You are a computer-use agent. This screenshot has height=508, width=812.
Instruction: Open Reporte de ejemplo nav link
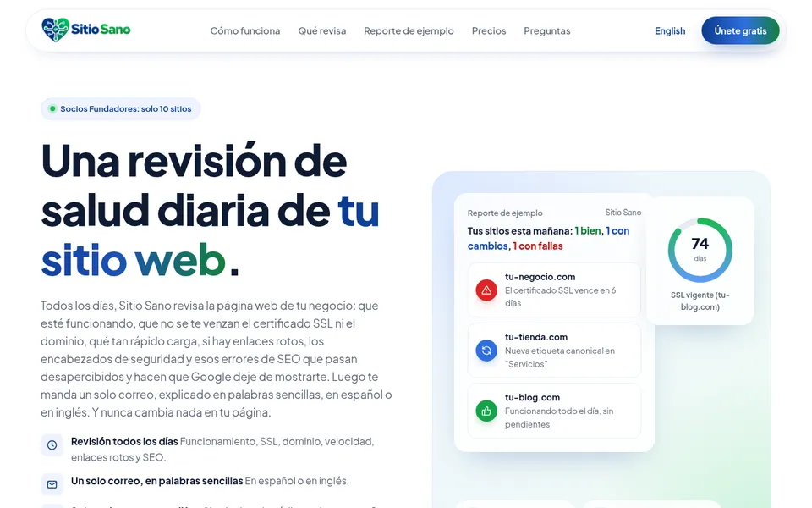(409, 31)
